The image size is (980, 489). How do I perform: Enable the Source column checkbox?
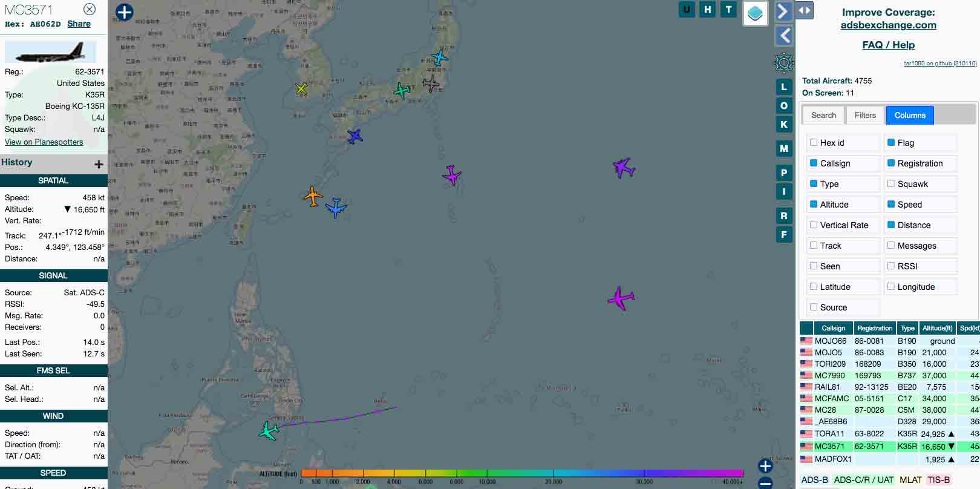point(814,307)
